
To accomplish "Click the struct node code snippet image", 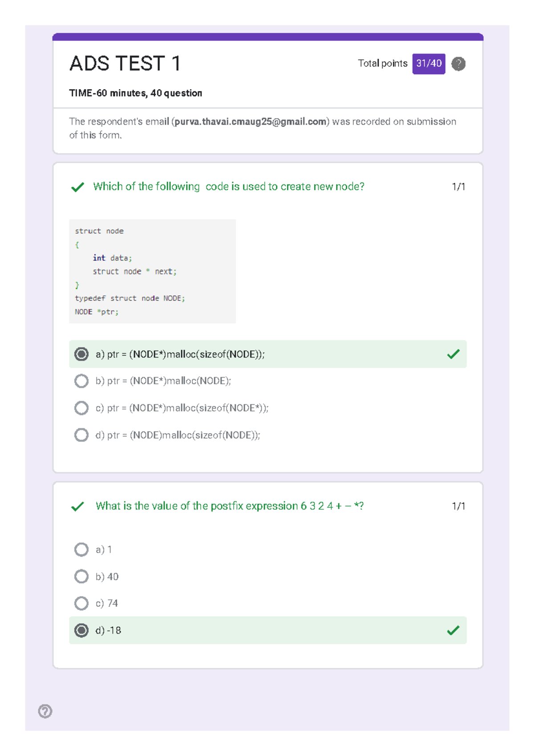I will (152, 271).
